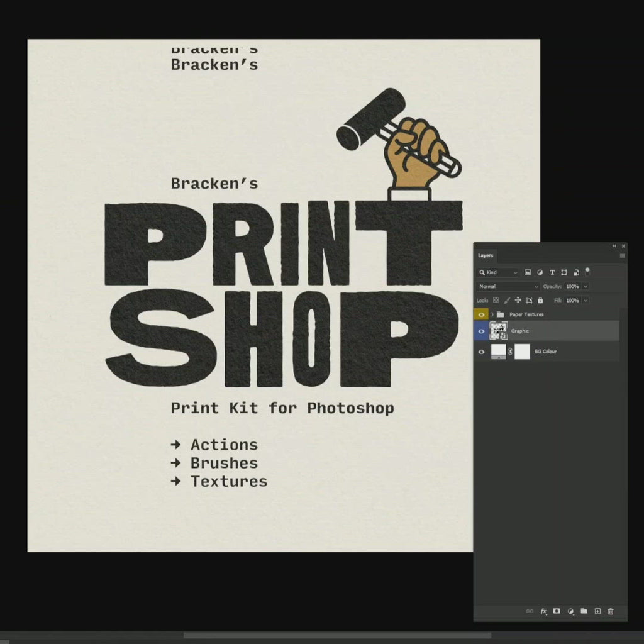Click the lock all padlock icon
Screen dimensions: 644x644
pos(540,301)
